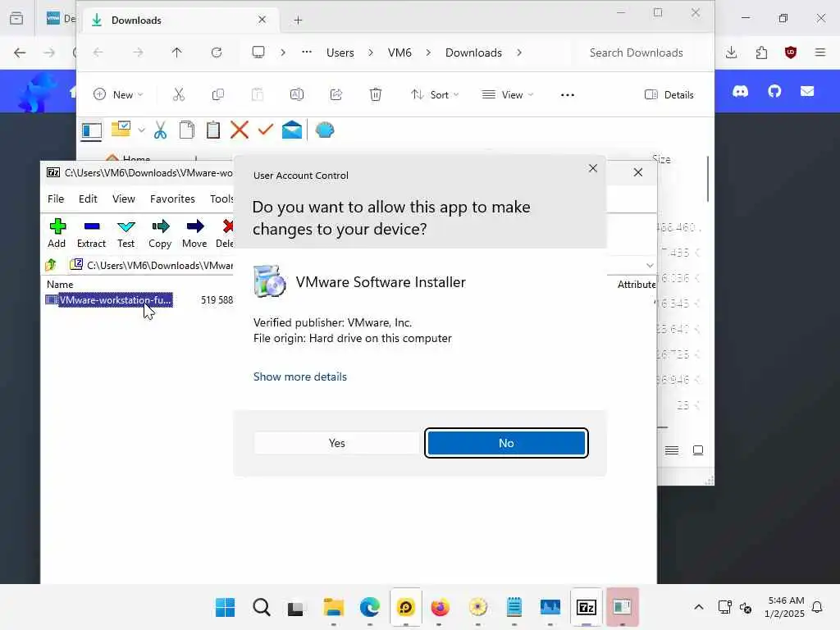Open the 7-Zip Favorites menu

pos(172,199)
